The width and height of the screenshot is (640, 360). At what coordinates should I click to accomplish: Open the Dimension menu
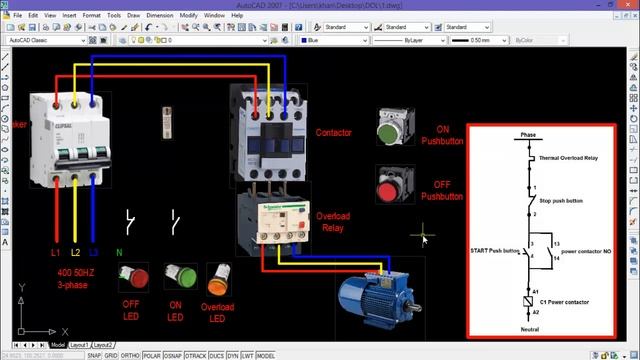160,15
